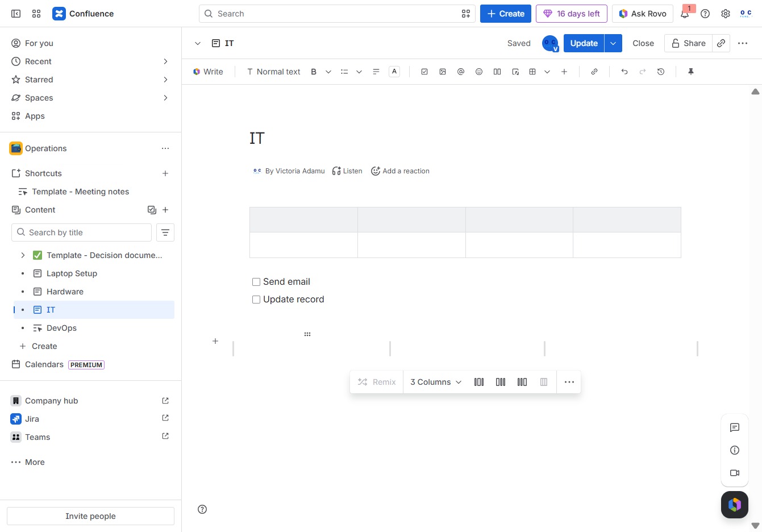Collapse the page breadcrumb chevron
The height and width of the screenshot is (532, 762).
[198, 43]
